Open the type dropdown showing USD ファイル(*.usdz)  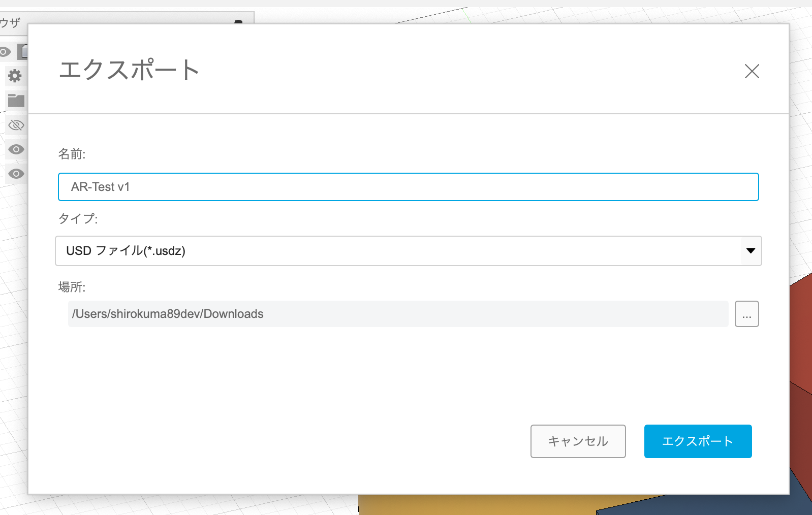pyautogui.click(x=408, y=251)
